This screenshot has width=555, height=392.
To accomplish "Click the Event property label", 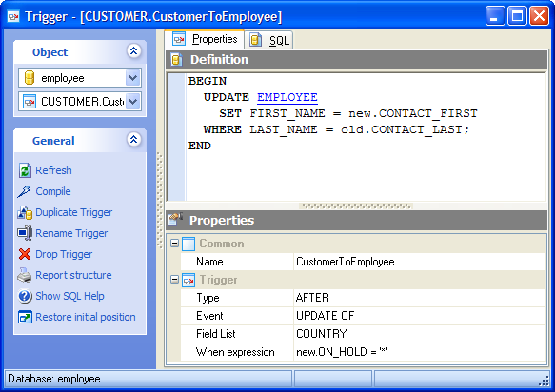I will (x=209, y=316).
